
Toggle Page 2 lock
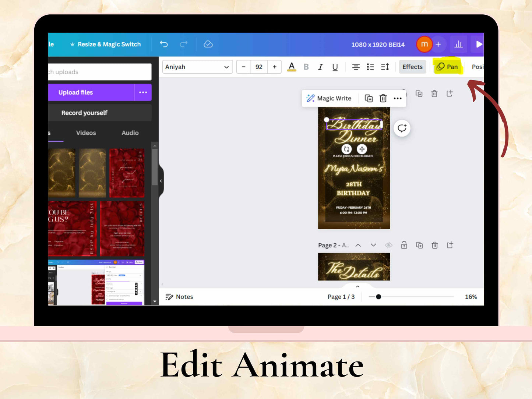click(404, 245)
